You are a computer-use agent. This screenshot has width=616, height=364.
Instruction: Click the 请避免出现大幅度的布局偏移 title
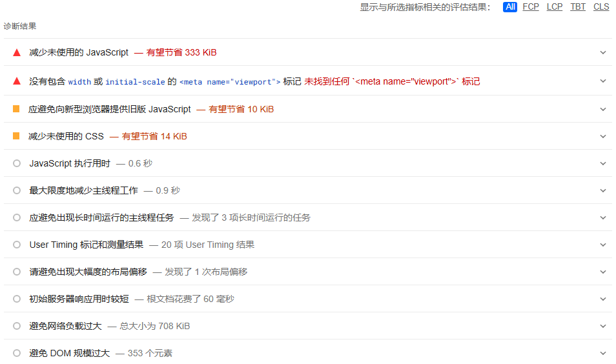click(88, 272)
